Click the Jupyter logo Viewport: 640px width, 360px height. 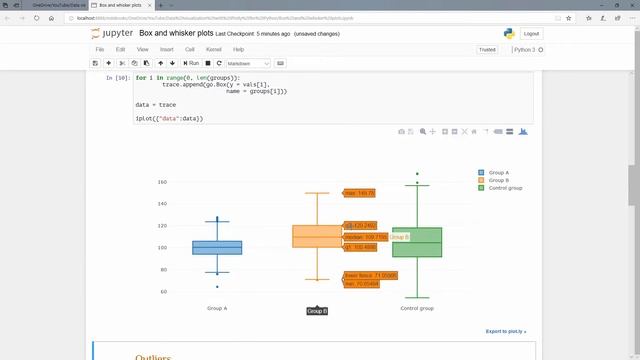tap(112, 33)
